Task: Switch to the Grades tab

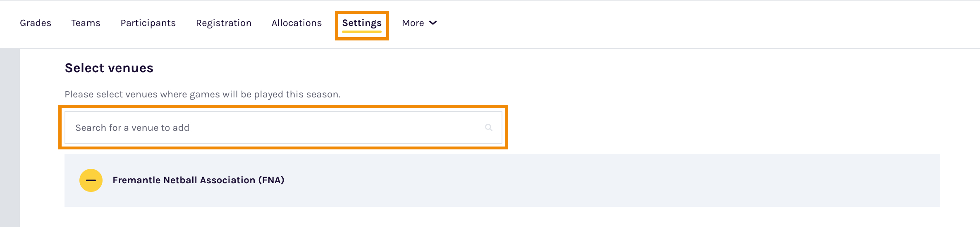Action: (x=36, y=23)
